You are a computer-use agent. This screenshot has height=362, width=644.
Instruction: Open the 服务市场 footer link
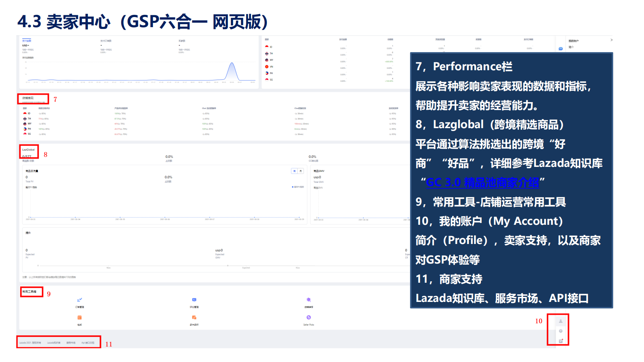(71, 343)
